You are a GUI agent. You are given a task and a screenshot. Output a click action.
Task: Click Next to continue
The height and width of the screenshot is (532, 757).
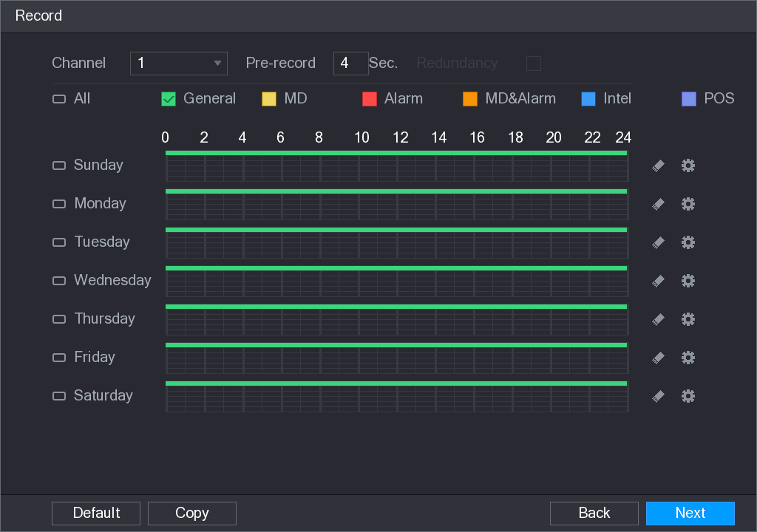click(x=690, y=514)
